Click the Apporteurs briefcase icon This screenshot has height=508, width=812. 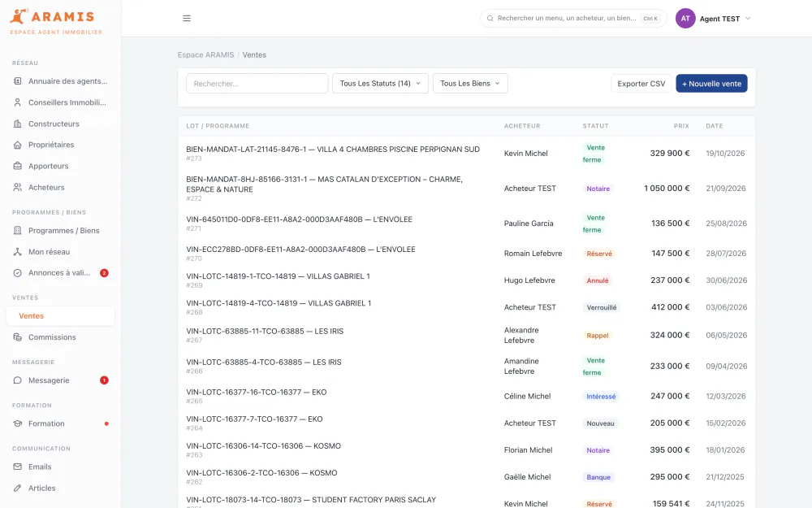point(18,166)
